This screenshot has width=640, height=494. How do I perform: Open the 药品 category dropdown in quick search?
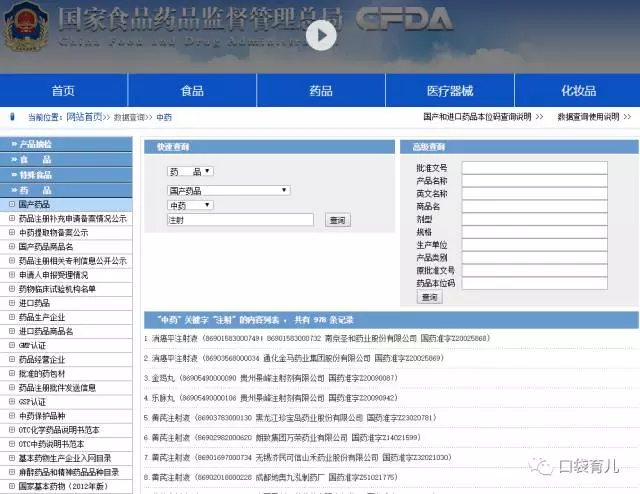point(190,171)
